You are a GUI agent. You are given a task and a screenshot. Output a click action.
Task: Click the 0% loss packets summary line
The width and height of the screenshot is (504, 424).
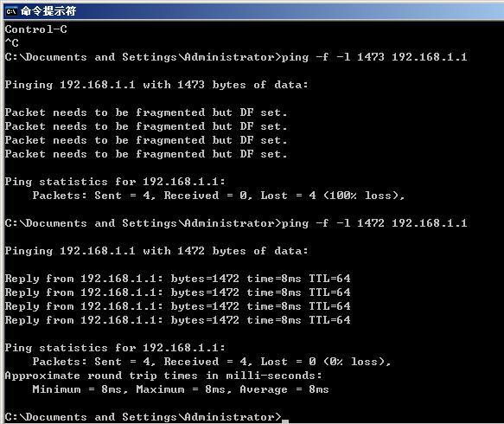click(x=212, y=362)
